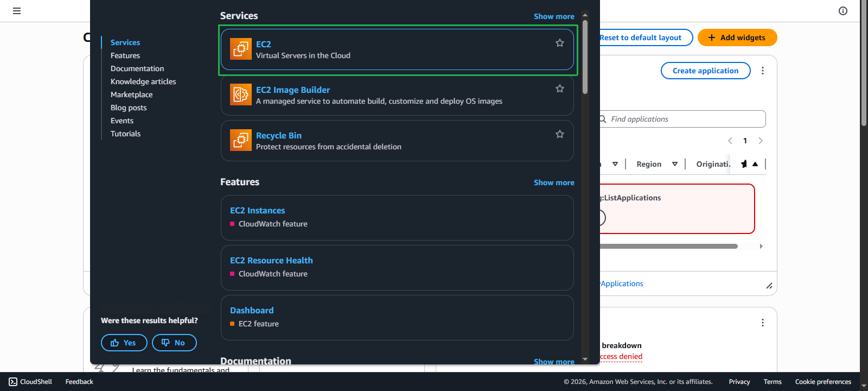This screenshot has width=868, height=391.
Task: Open CloudShell from footer
Action: click(x=30, y=382)
